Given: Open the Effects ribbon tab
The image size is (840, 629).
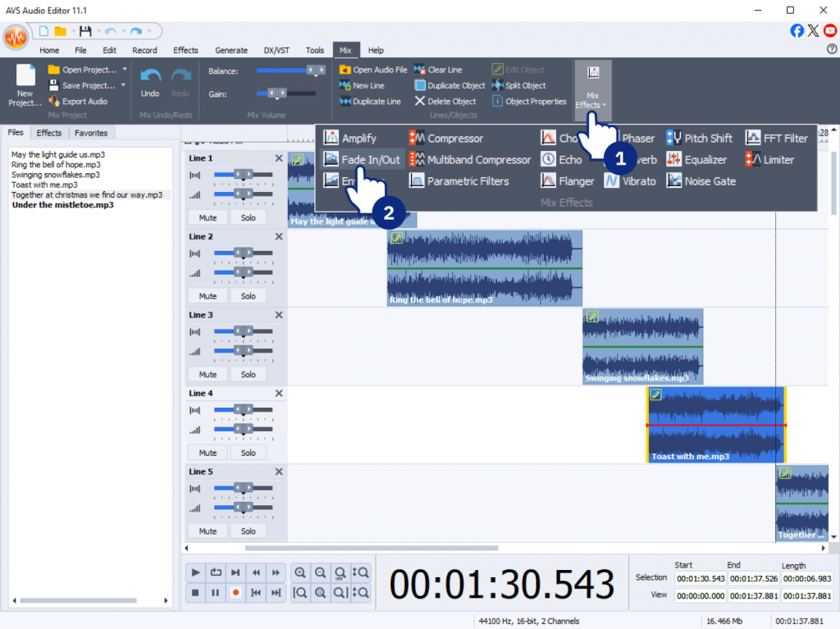Looking at the screenshot, I should 185,50.
